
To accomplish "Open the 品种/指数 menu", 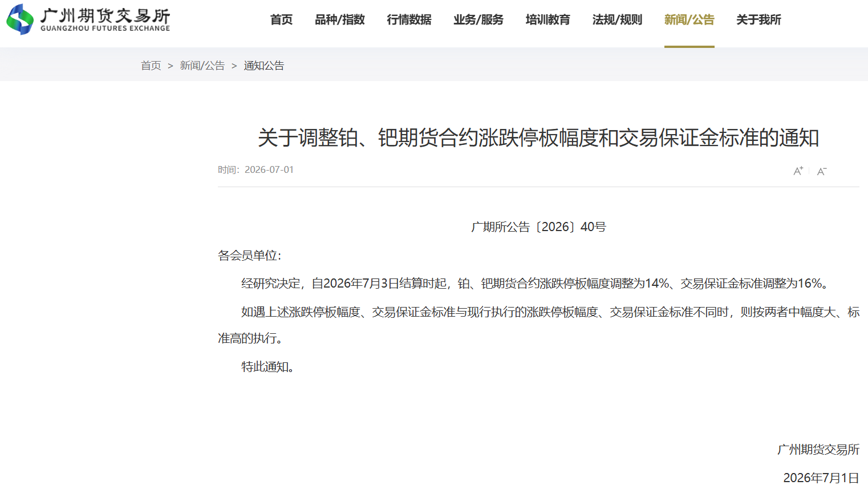I will coord(340,20).
